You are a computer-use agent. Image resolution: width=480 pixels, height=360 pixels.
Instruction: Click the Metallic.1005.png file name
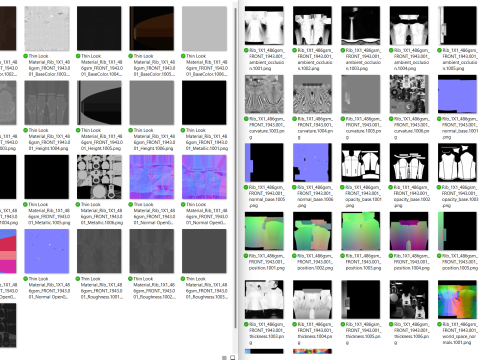[49, 213]
